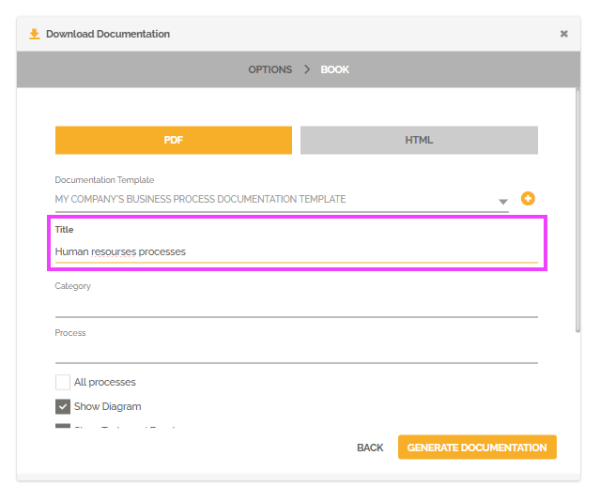
Task: Close the Download Documentation dialog
Action: pos(564,34)
